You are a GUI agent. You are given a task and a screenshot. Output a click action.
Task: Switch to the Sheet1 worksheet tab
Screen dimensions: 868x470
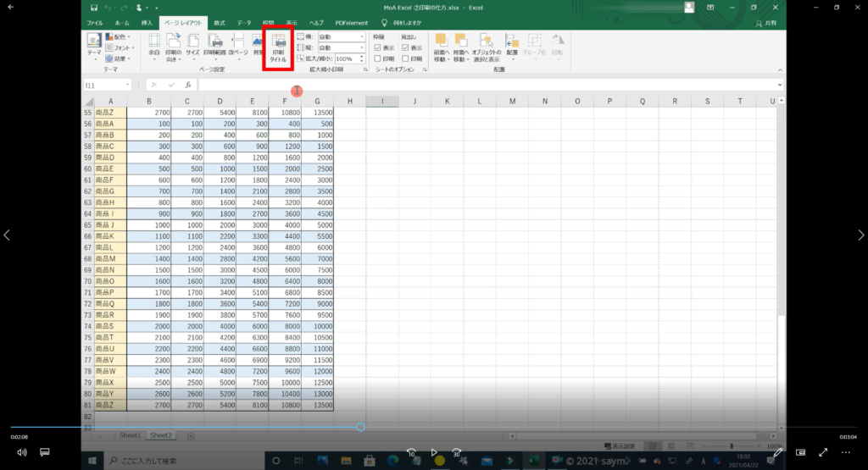pos(130,434)
